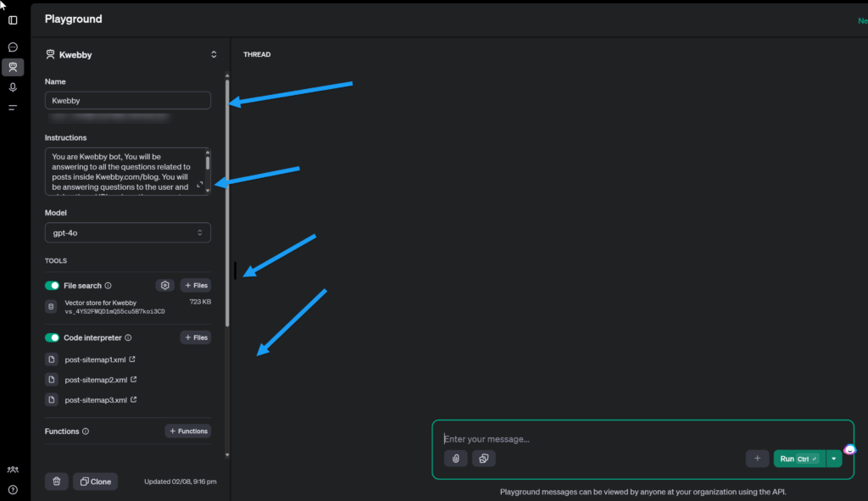
Task: Add files to Code interpreter
Action: click(x=195, y=337)
